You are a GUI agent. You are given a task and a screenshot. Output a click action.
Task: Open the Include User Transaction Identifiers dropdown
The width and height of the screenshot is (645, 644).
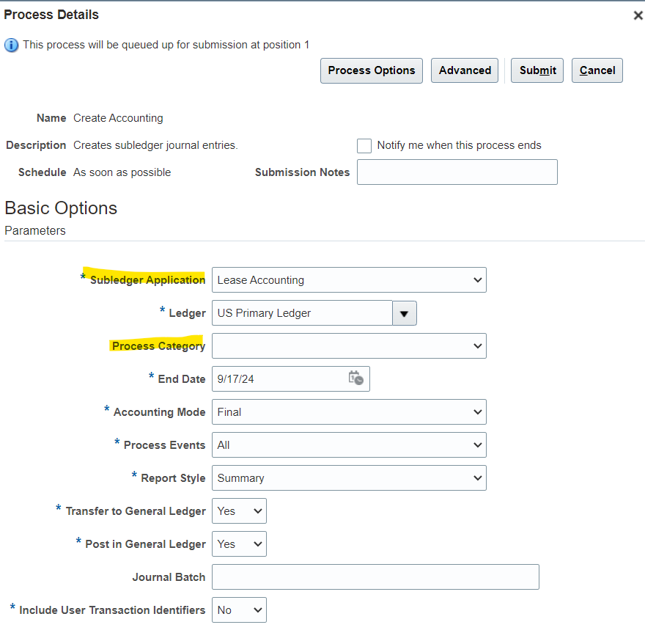point(239,610)
